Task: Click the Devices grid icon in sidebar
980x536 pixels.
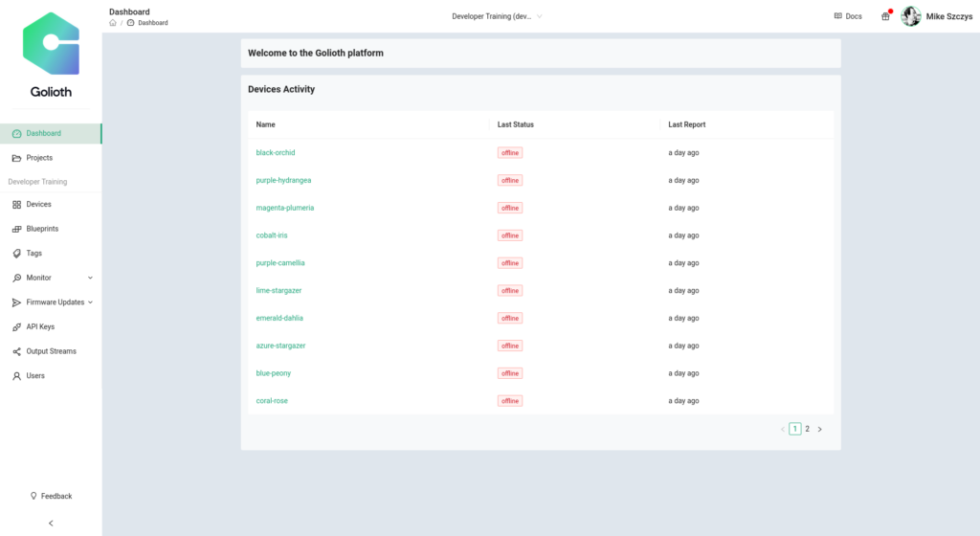Action: (x=16, y=205)
